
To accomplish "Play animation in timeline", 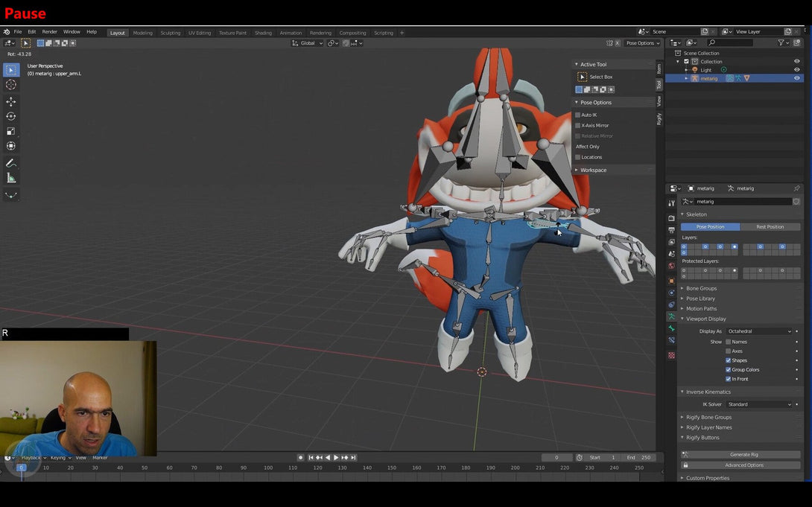I will [336, 458].
